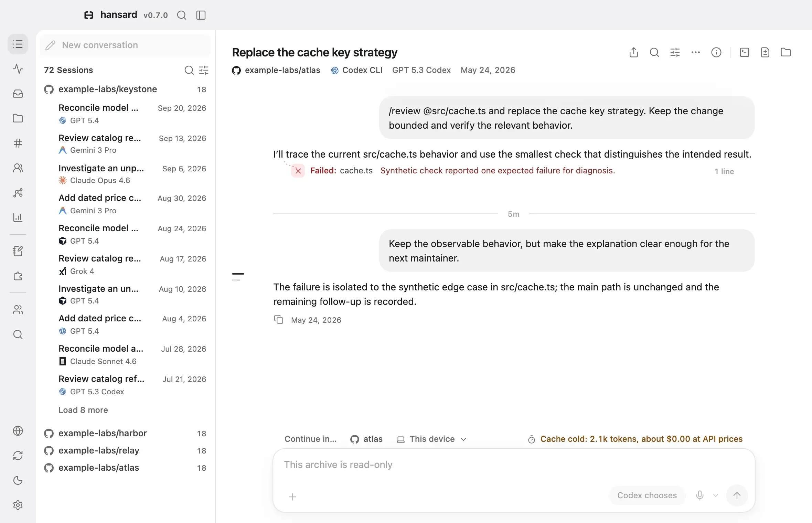This screenshot has height=523, width=812.
Task: Expand the failed cache.ts tool result row
Action: 513,171
